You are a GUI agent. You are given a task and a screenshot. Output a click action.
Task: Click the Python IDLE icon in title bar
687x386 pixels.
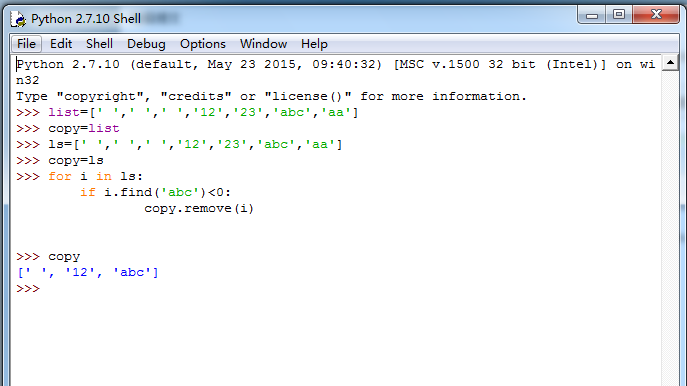tap(18, 19)
